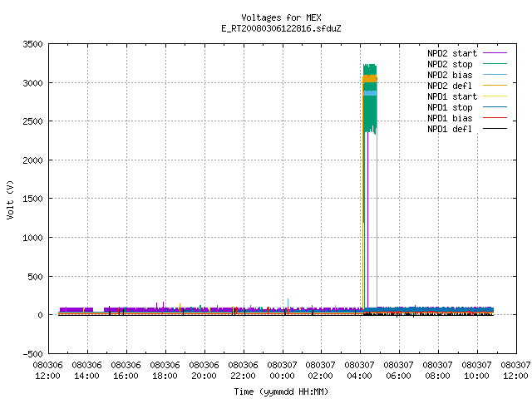Click the 080306 18:00 x-axis label
Image resolution: width=532 pixels, height=399 pixels.
165,371
